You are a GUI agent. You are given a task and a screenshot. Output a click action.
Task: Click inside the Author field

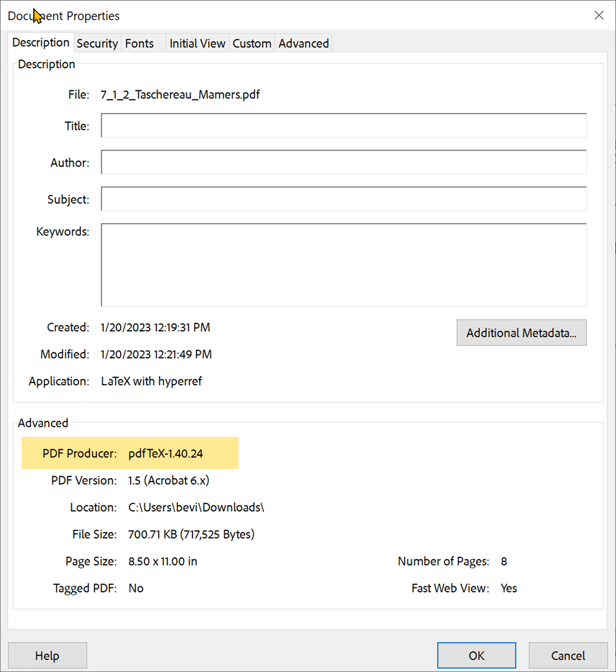click(343, 163)
